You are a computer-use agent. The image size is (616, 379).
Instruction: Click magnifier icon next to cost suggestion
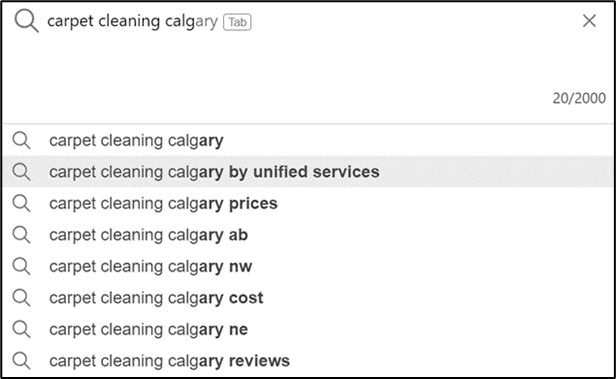coord(21,298)
